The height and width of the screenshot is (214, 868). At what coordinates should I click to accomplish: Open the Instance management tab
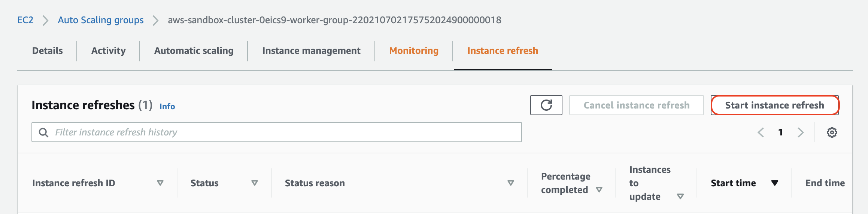point(312,51)
